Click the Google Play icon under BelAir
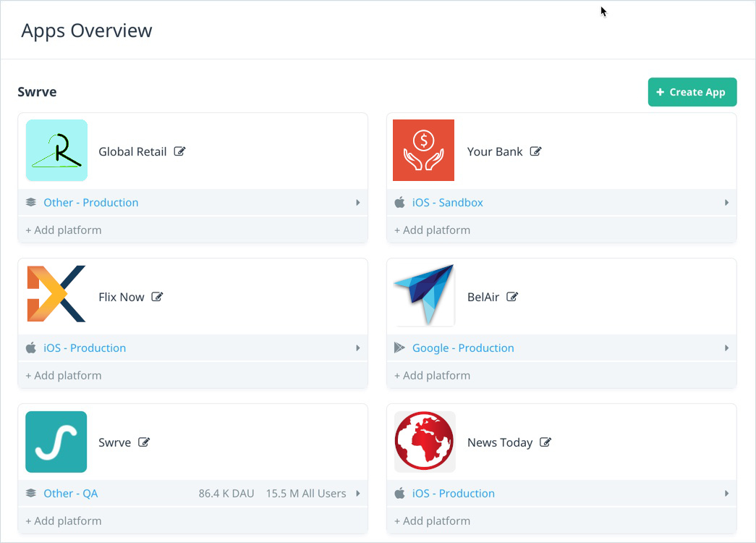The height and width of the screenshot is (543, 756). point(399,348)
